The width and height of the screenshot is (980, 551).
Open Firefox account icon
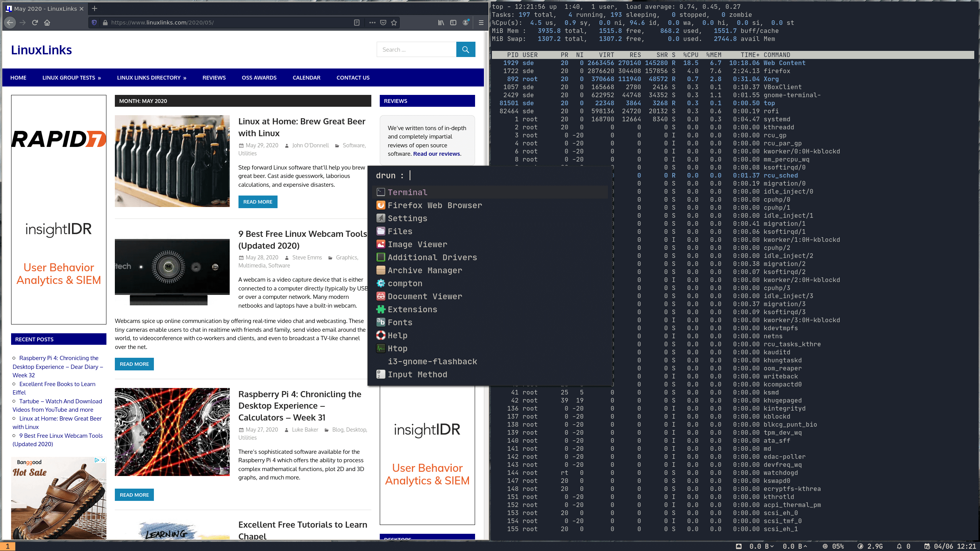click(466, 23)
